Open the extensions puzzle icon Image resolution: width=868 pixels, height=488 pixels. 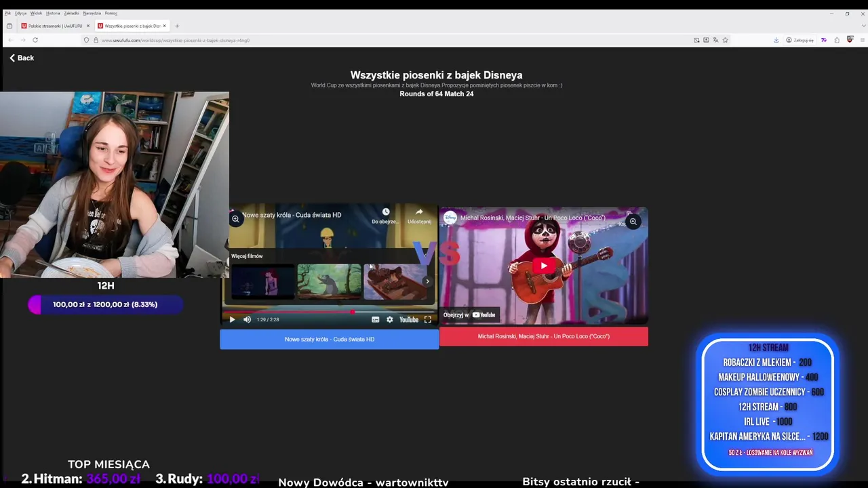pyautogui.click(x=837, y=40)
